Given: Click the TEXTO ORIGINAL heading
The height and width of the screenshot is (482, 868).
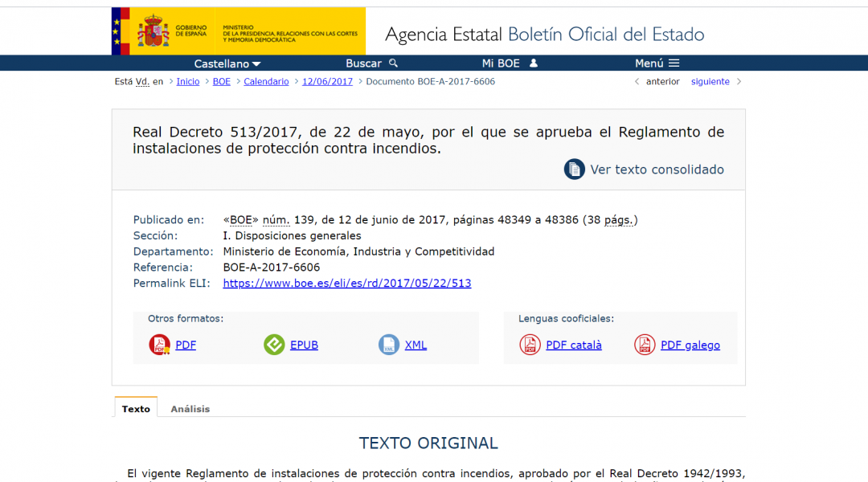Looking at the screenshot, I should tap(428, 443).
